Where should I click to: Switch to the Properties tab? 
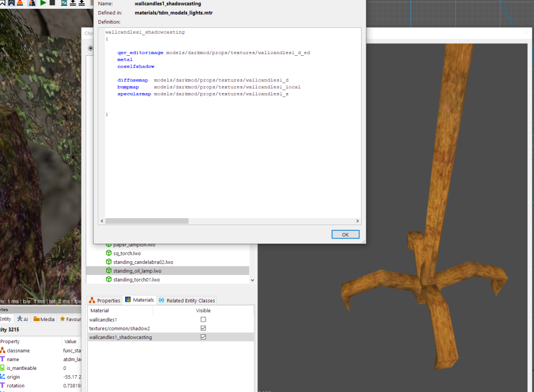104,301
